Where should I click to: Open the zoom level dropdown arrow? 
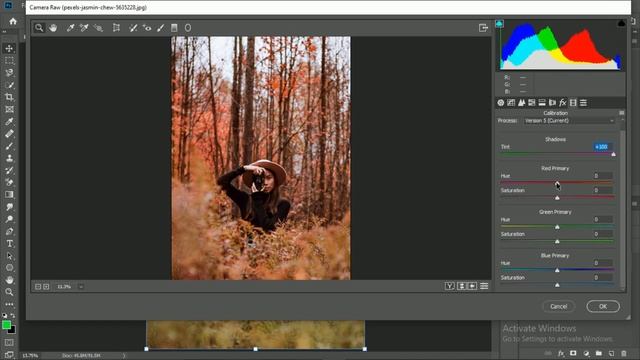(81, 287)
